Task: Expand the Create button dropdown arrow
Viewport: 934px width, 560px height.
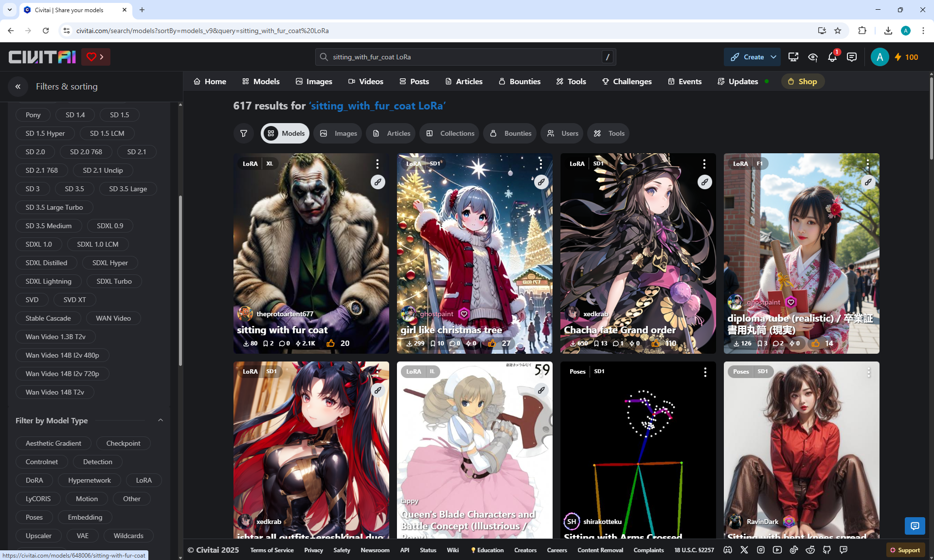Action: point(773,57)
